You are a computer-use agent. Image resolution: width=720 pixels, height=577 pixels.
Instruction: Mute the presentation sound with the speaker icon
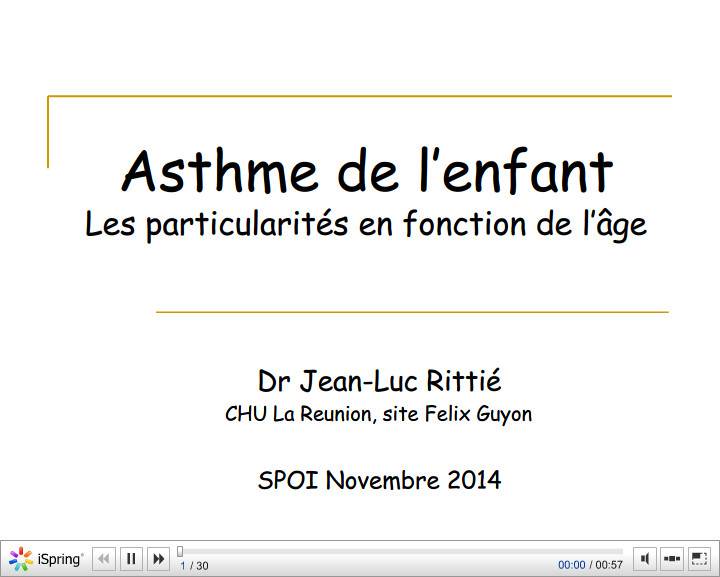[x=645, y=559]
